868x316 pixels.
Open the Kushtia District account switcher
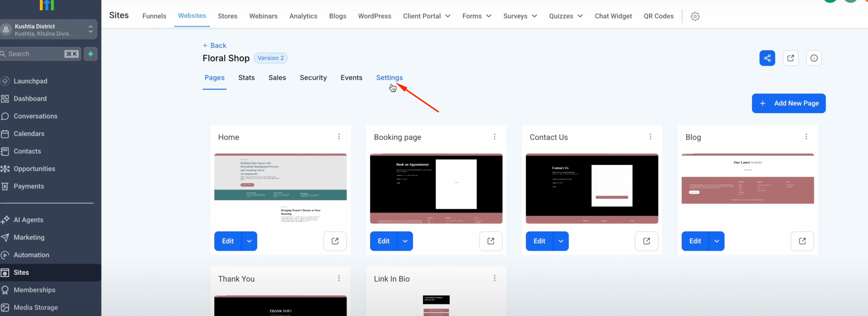pos(48,30)
